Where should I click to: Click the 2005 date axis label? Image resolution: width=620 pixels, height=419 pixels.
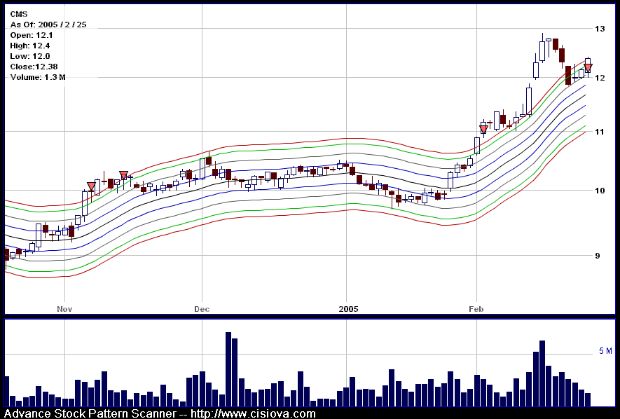tap(348, 309)
